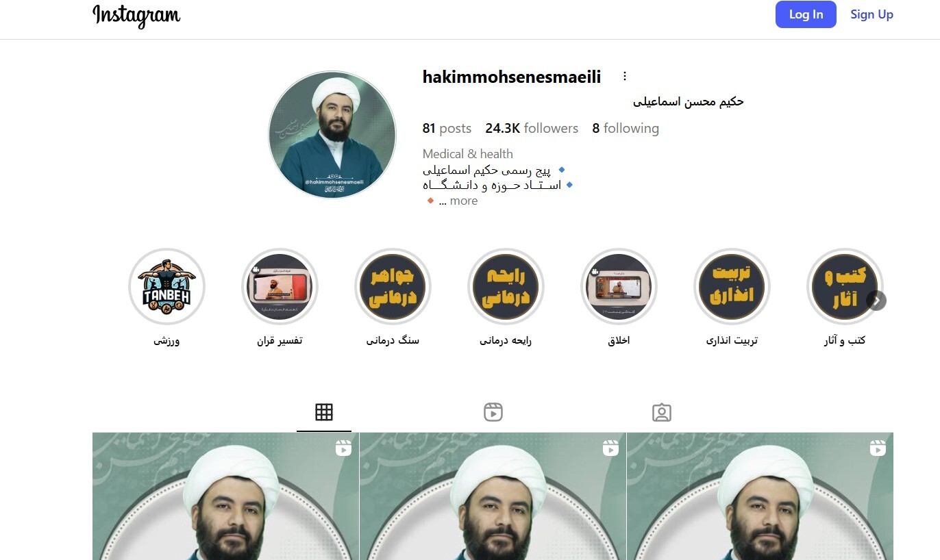Go to Instagram home via logo
Viewport: 940px width, 560px height.
(136, 16)
